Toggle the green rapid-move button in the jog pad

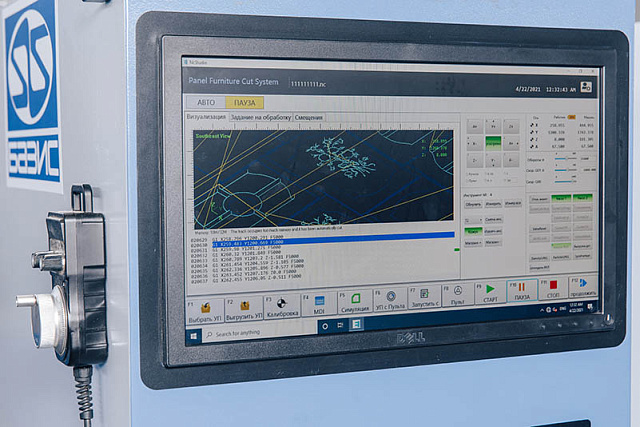point(493,143)
